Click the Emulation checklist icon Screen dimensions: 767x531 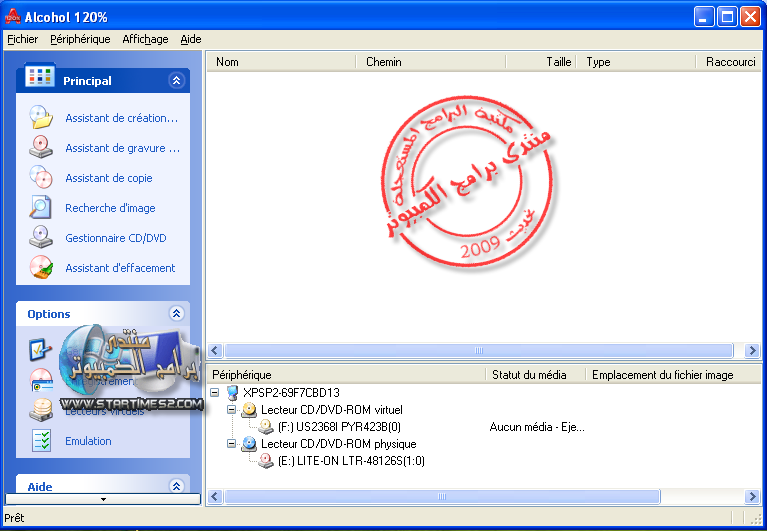point(42,441)
